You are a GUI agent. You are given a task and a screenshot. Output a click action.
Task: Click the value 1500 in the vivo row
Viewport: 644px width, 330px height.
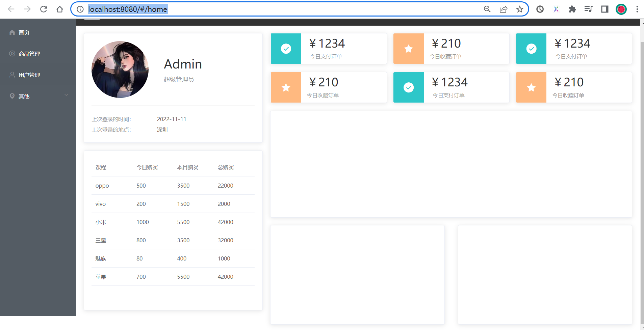pyautogui.click(x=183, y=204)
